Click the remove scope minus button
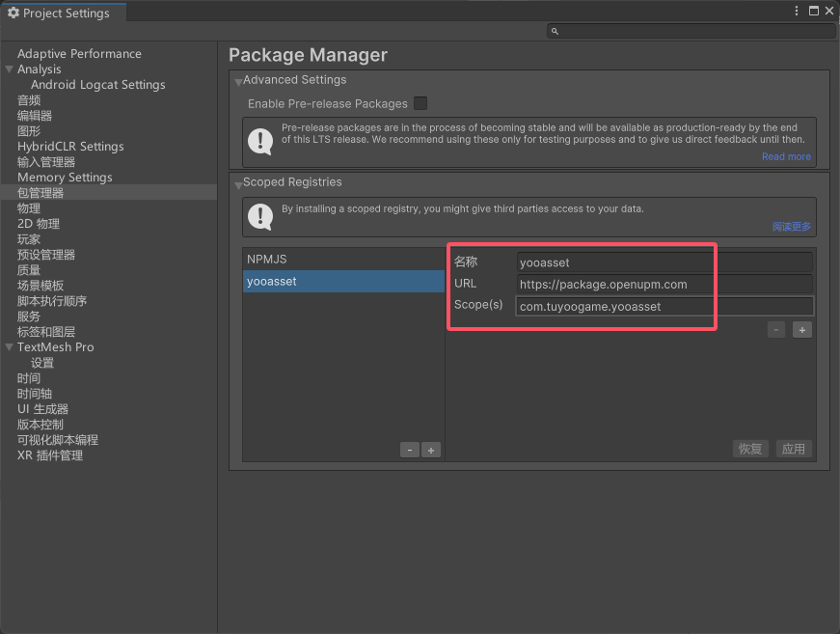840x634 pixels. pos(776,330)
